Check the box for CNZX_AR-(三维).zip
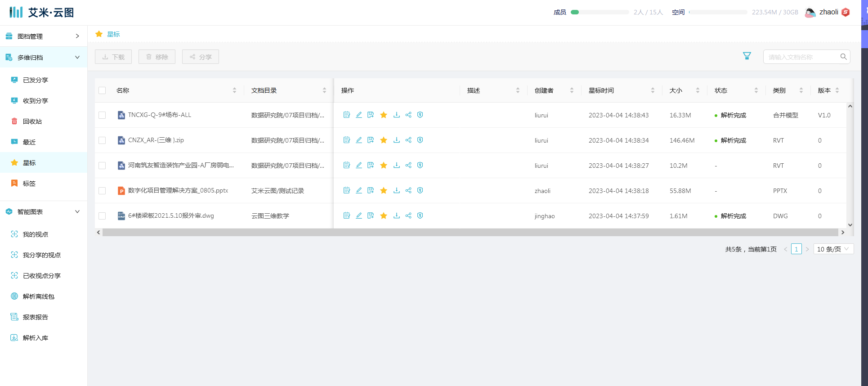 pyautogui.click(x=102, y=140)
